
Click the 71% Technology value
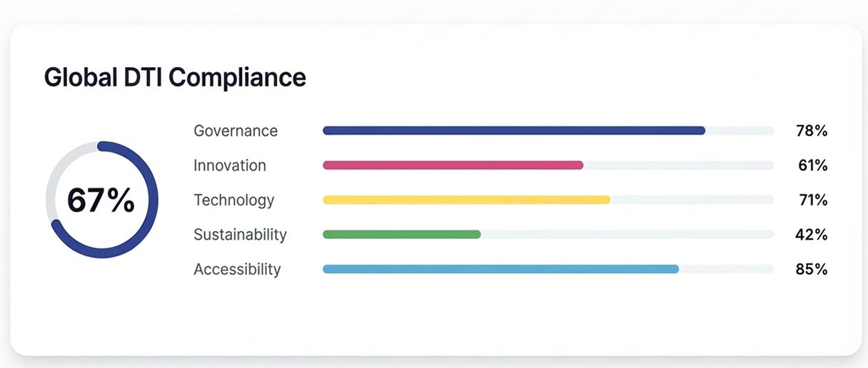(813, 200)
